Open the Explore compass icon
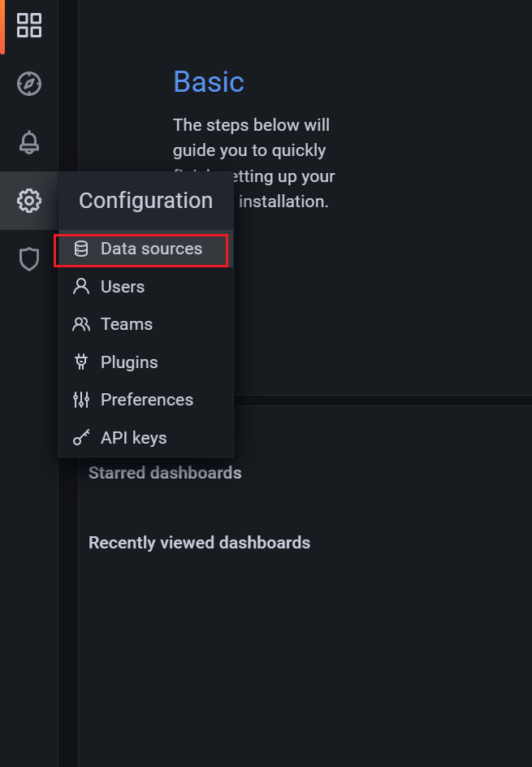 [29, 84]
